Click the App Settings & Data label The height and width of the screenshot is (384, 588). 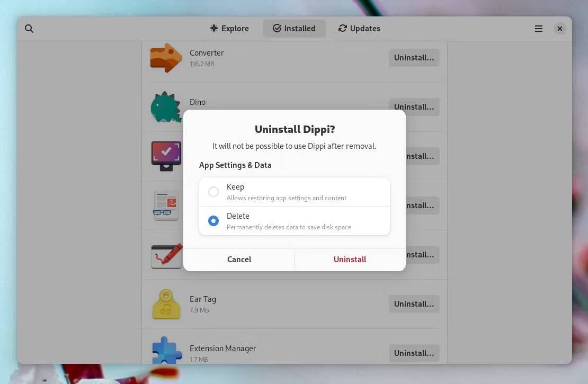click(235, 165)
